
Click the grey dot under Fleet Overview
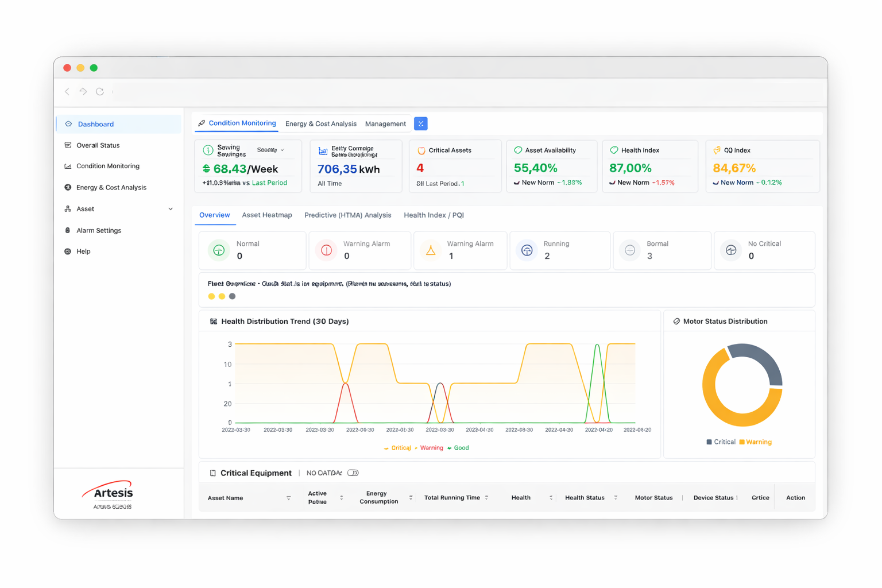point(232,296)
